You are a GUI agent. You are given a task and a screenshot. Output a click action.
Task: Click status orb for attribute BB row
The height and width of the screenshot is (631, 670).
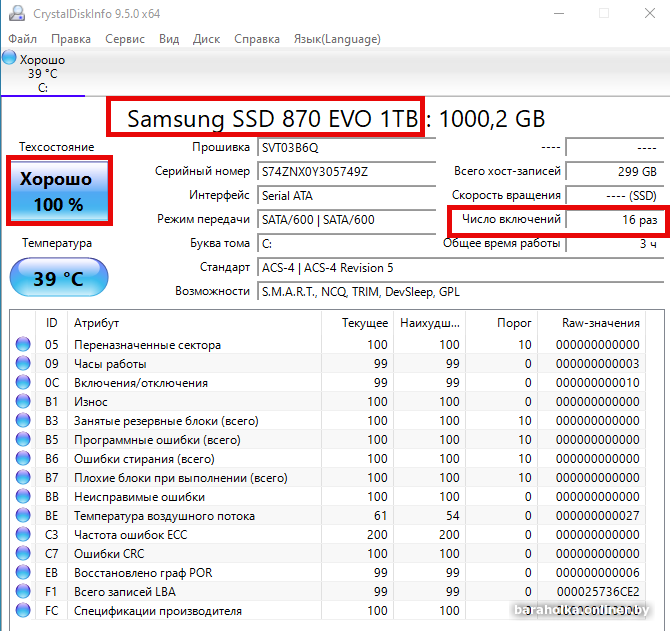tap(23, 496)
